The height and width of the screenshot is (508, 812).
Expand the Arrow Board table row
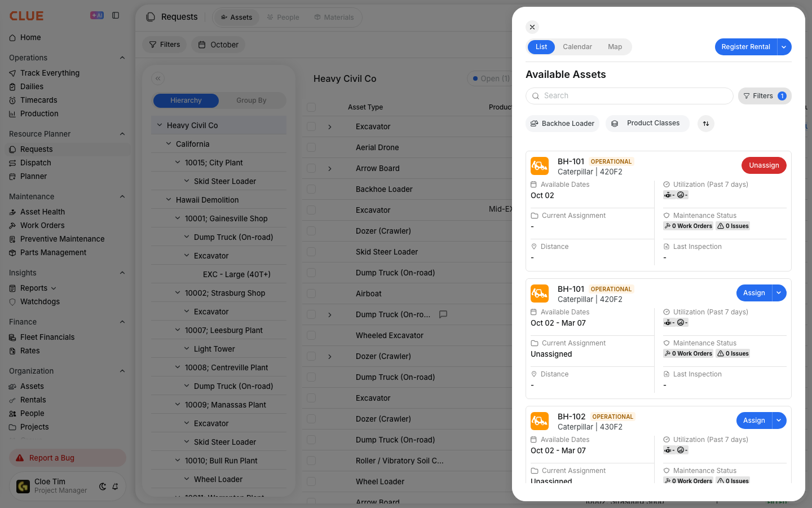pyautogui.click(x=330, y=168)
